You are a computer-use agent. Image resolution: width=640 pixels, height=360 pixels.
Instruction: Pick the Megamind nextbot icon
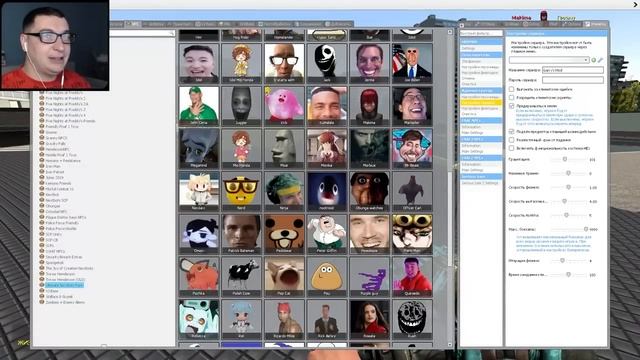coord(199,149)
